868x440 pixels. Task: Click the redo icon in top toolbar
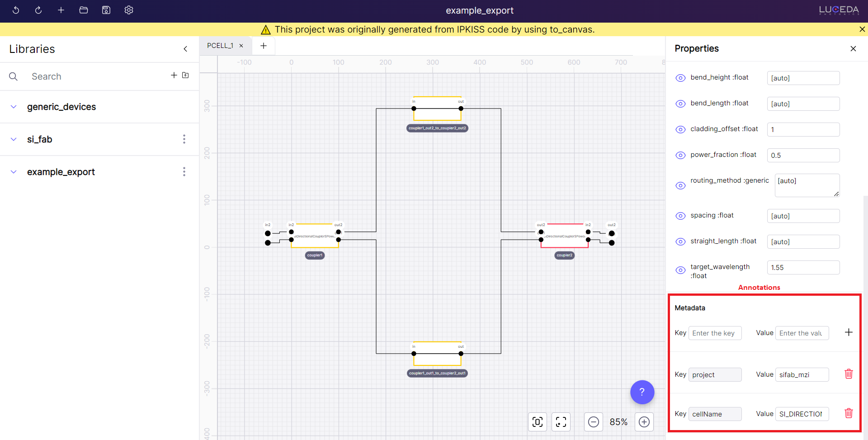tap(38, 10)
